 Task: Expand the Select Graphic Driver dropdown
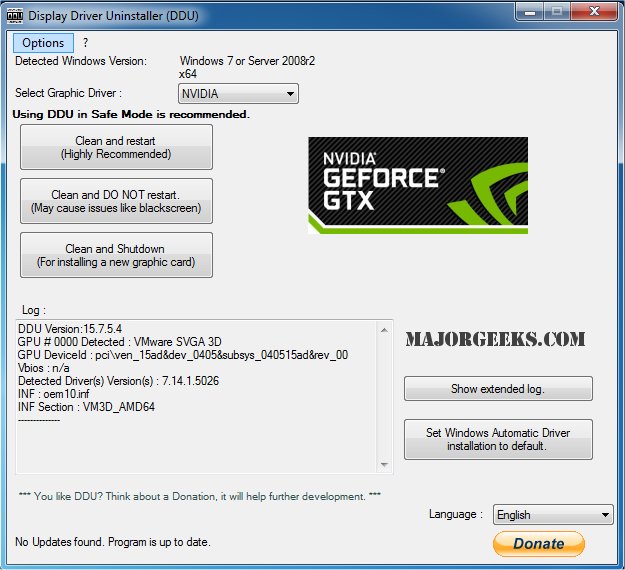click(x=238, y=94)
